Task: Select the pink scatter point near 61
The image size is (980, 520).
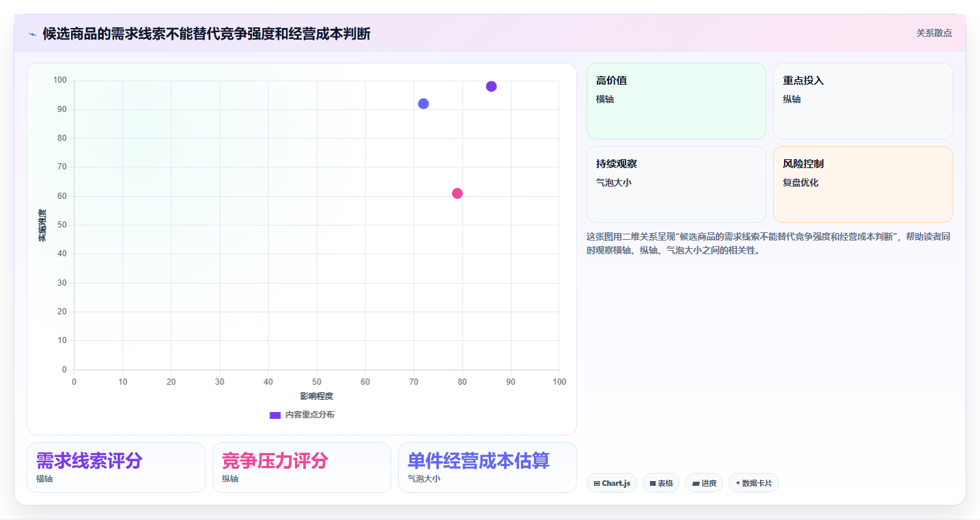Action: [458, 193]
